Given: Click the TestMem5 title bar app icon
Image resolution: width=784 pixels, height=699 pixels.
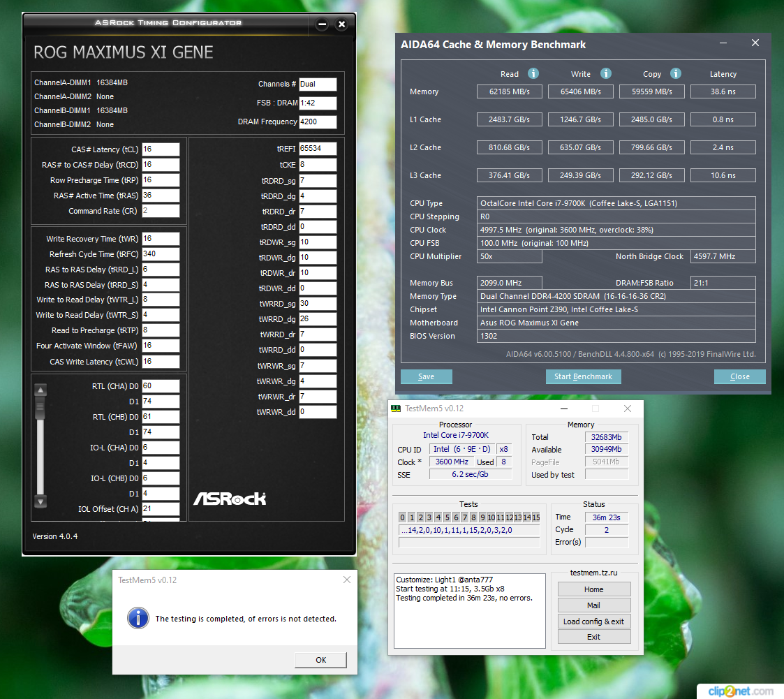Looking at the screenshot, I should (x=396, y=409).
